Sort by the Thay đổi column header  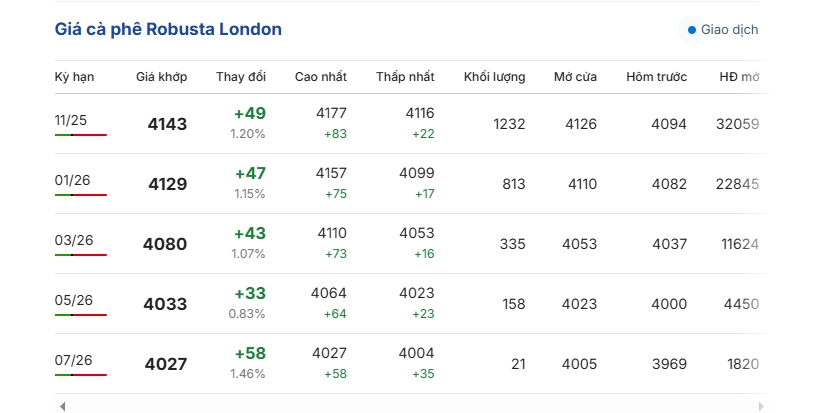tap(241, 77)
